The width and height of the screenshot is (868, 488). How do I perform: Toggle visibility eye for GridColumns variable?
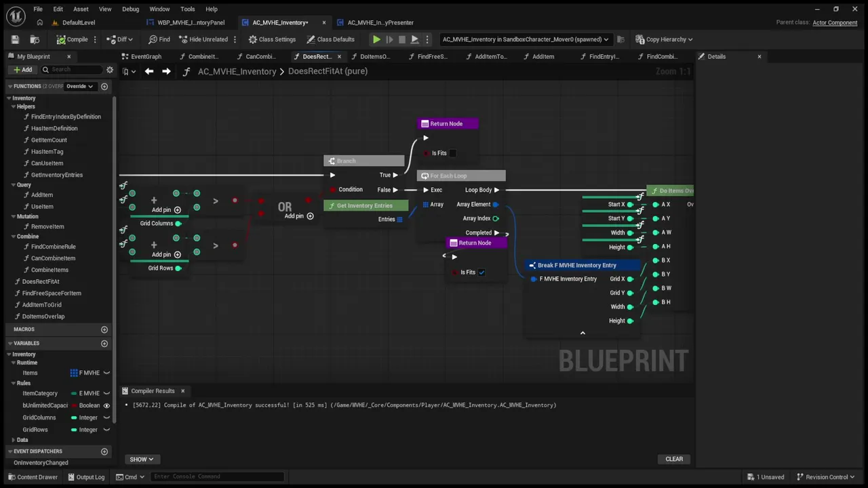click(106, 418)
